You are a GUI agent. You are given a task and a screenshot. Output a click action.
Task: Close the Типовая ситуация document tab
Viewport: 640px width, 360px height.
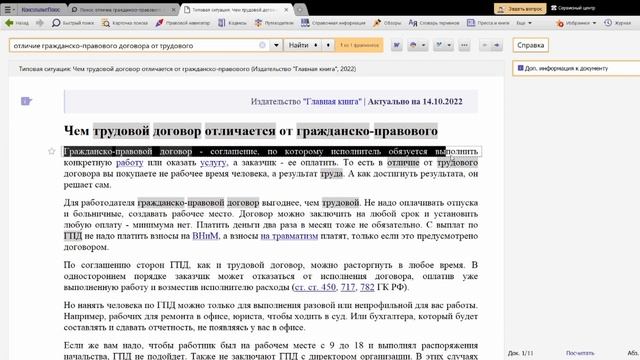tap(286, 9)
